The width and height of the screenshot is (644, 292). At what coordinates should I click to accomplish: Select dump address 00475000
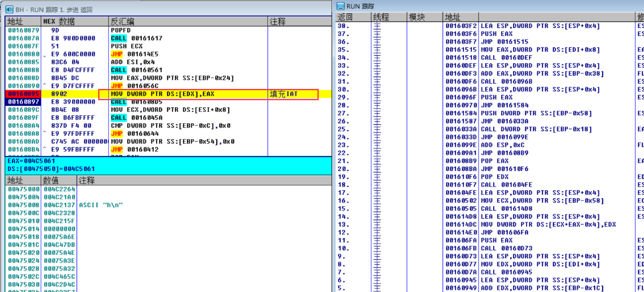point(25,190)
